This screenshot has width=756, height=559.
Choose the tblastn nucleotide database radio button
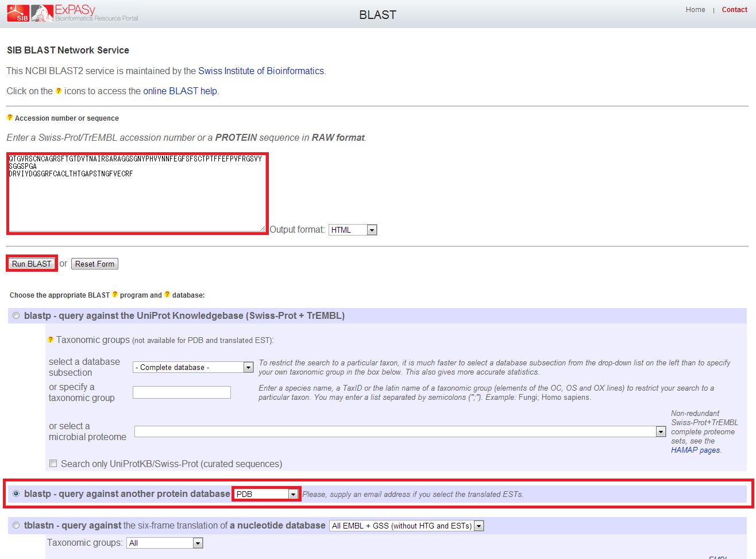click(16, 525)
